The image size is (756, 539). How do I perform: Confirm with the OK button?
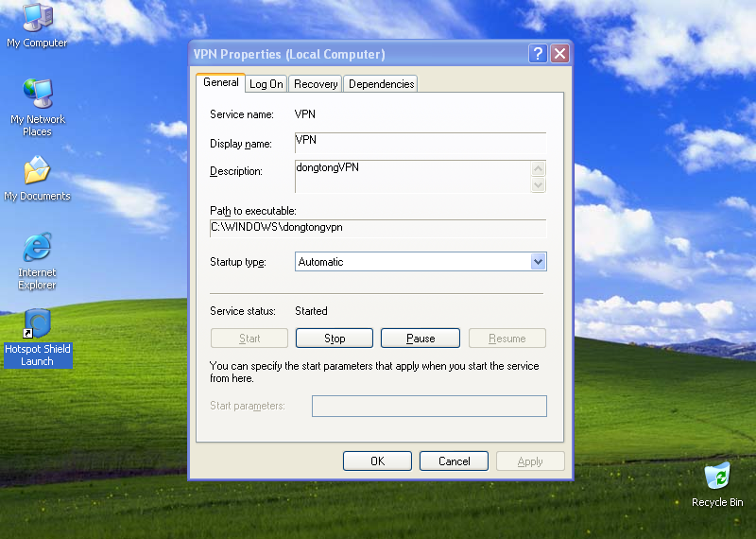377,461
